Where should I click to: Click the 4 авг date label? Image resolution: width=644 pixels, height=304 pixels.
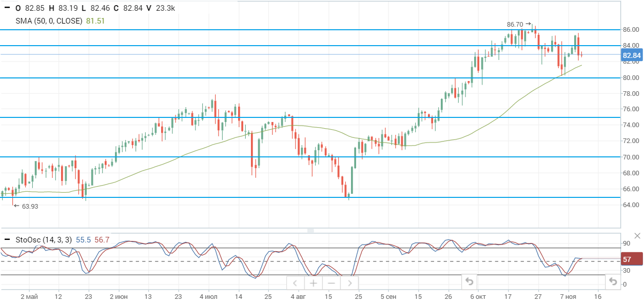click(x=298, y=297)
